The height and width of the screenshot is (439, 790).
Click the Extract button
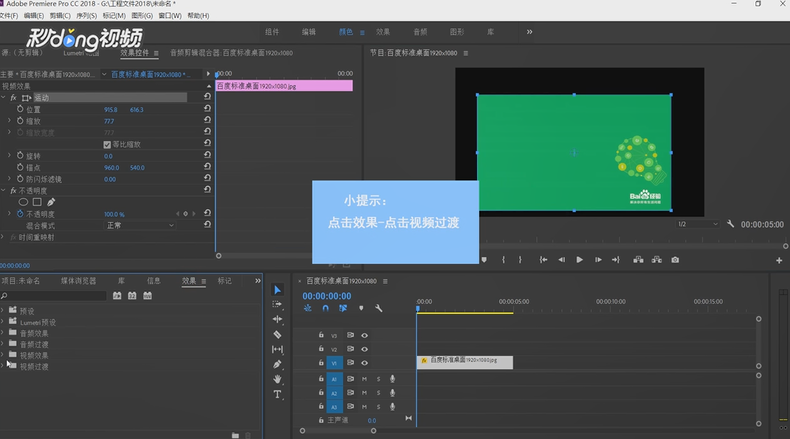(656, 260)
